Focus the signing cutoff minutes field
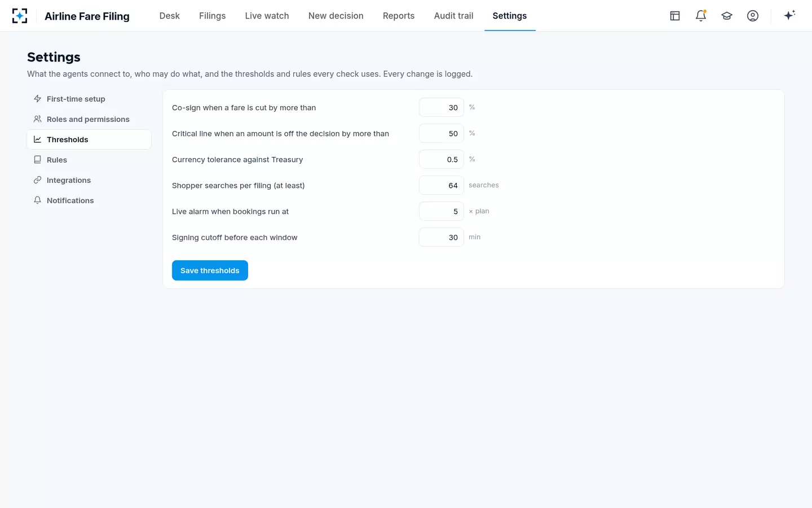812x508 pixels. click(442, 237)
